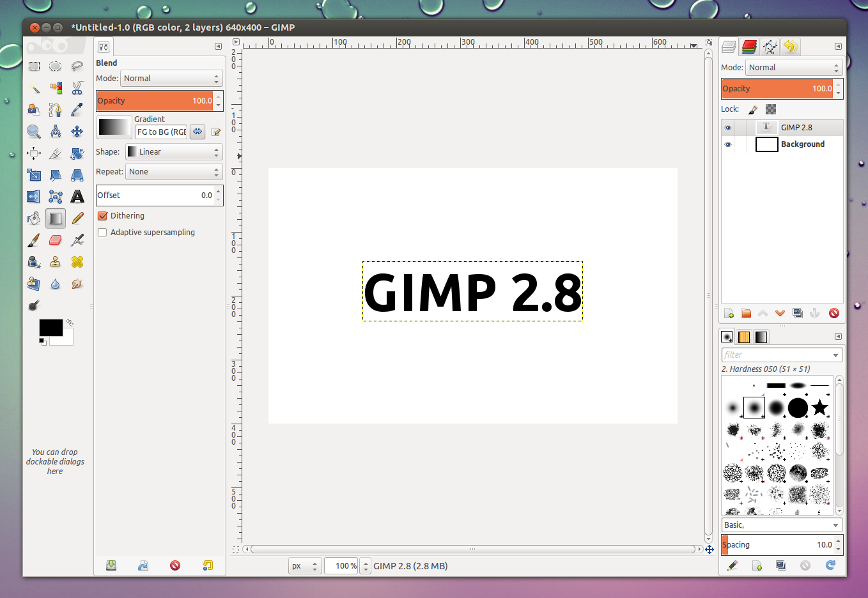Select the Eraser tool
This screenshot has width=868, height=598.
tap(56, 240)
